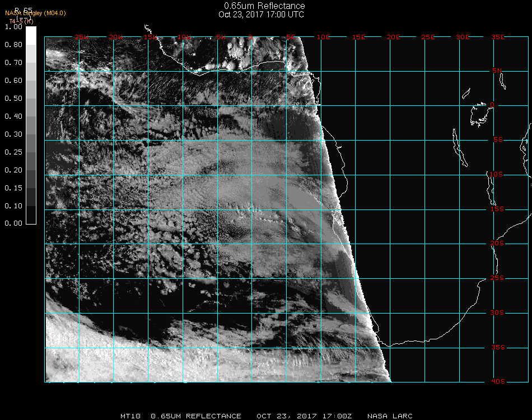Click the "OCT 23, 2017 17:00Z" footer timestamp
This screenshot has width=532, height=420.
[304, 416]
